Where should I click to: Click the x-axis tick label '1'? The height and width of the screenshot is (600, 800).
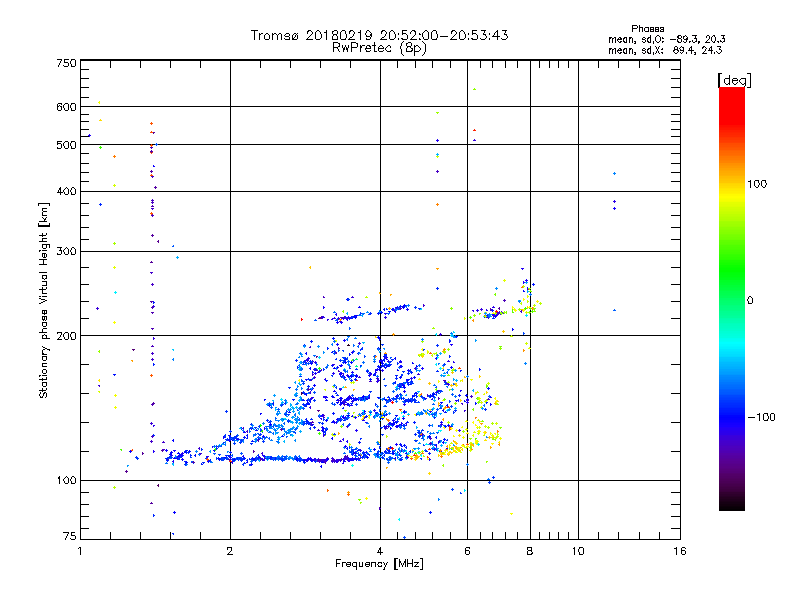80,551
